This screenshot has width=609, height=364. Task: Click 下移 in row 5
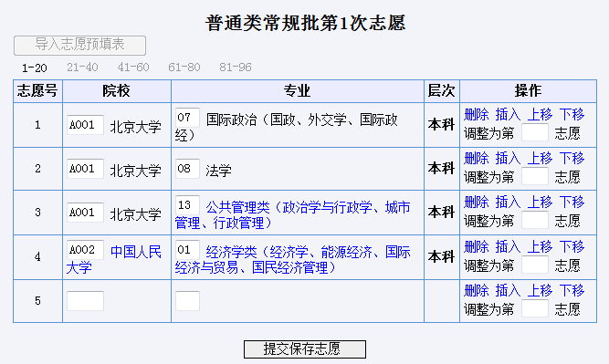point(572,291)
